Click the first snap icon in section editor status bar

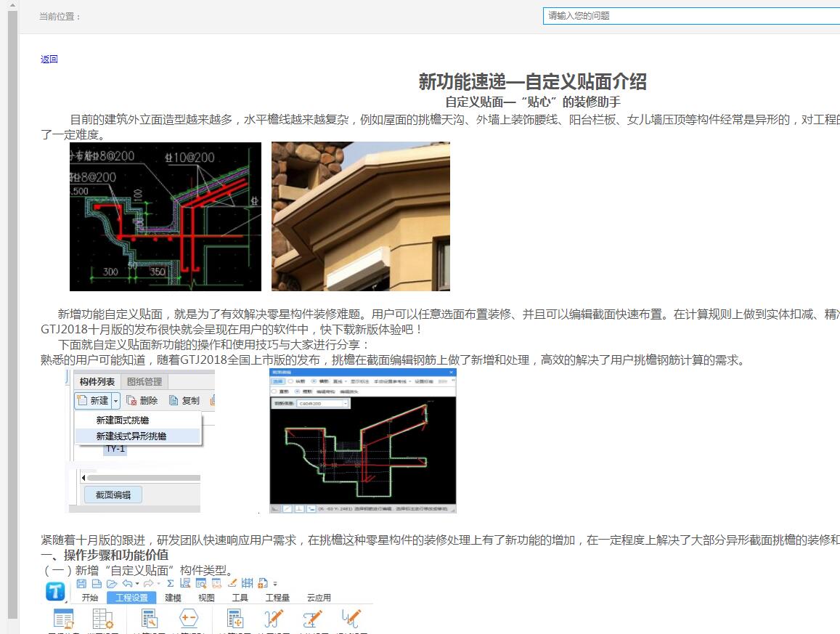[275, 508]
